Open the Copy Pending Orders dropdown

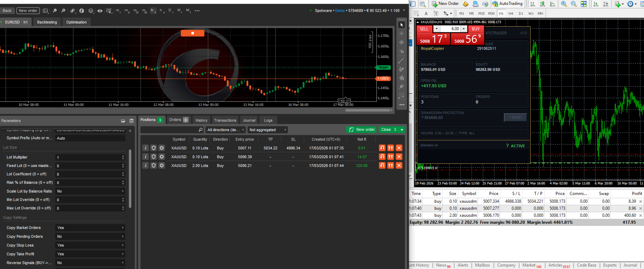point(90,237)
